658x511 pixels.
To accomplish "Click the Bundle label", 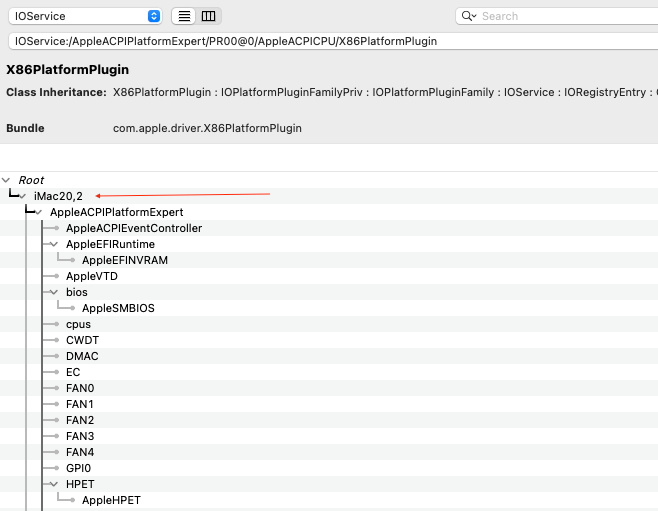I will (25, 128).
